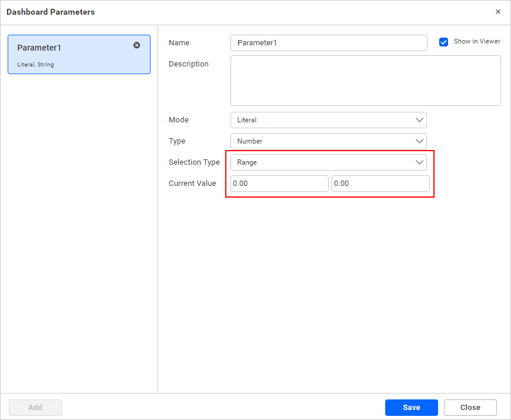Click the Close button
Viewport: 511px width, 420px height.
[x=470, y=407]
